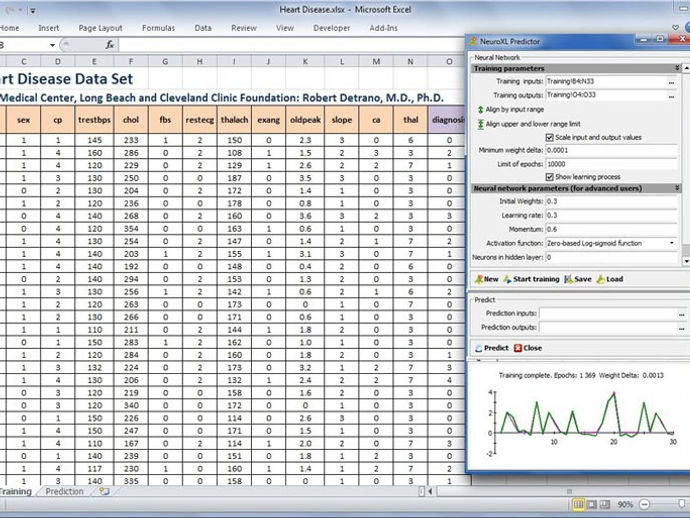690x518 pixels.
Task: Open the View ribbon tab
Action: coord(285,28)
